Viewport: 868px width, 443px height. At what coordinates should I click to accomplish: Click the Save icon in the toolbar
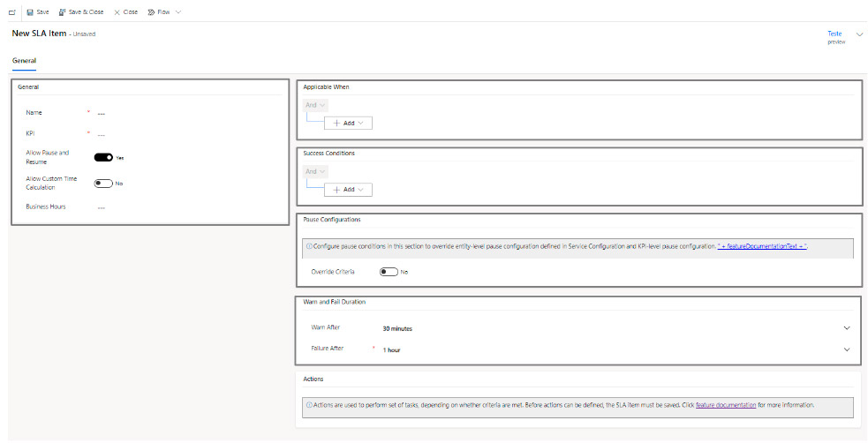[x=30, y=12]
